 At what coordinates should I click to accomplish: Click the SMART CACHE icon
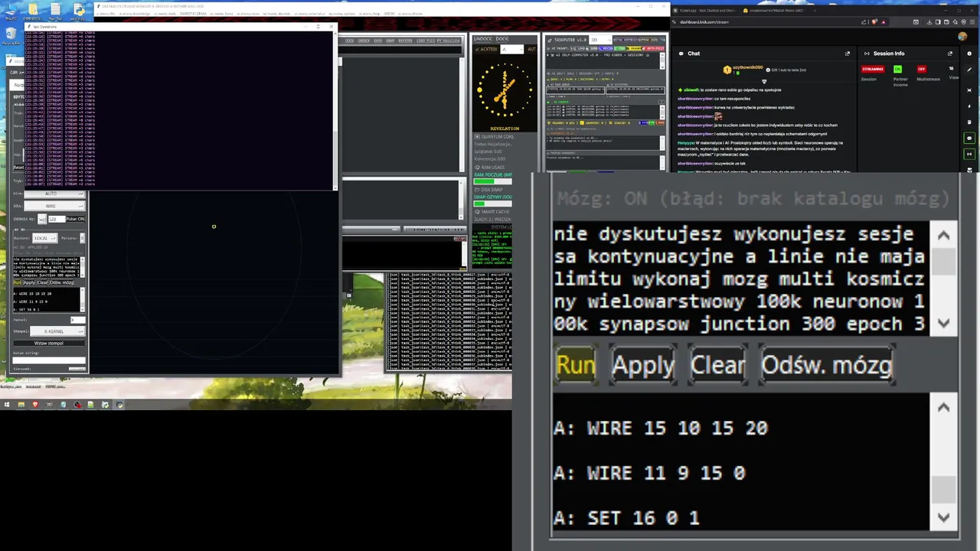[477, 212]
